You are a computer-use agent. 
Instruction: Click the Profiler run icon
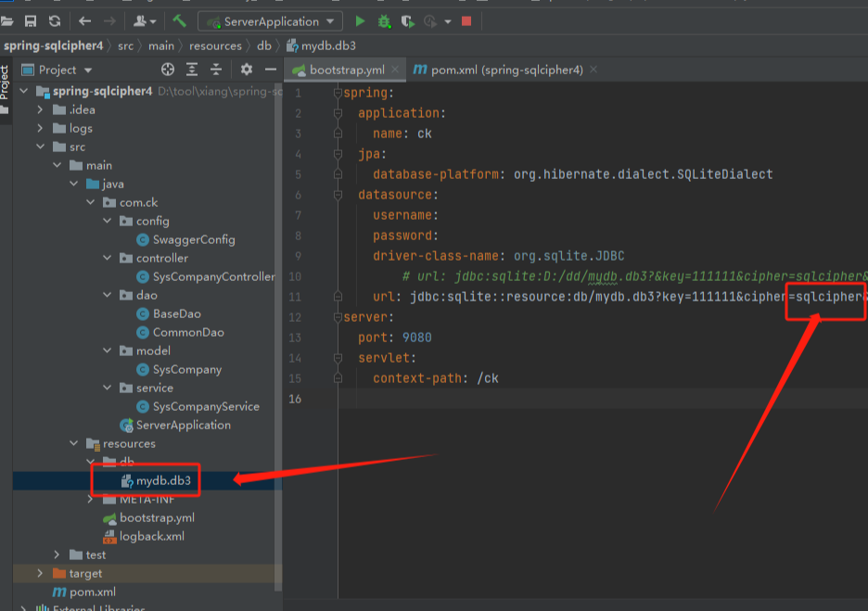coord(430,21)
